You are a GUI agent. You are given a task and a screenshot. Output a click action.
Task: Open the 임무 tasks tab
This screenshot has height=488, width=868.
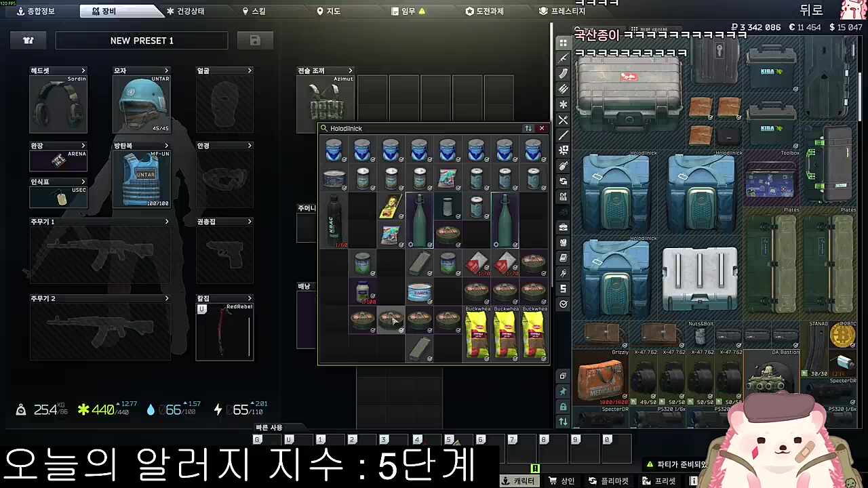point(408,11)
